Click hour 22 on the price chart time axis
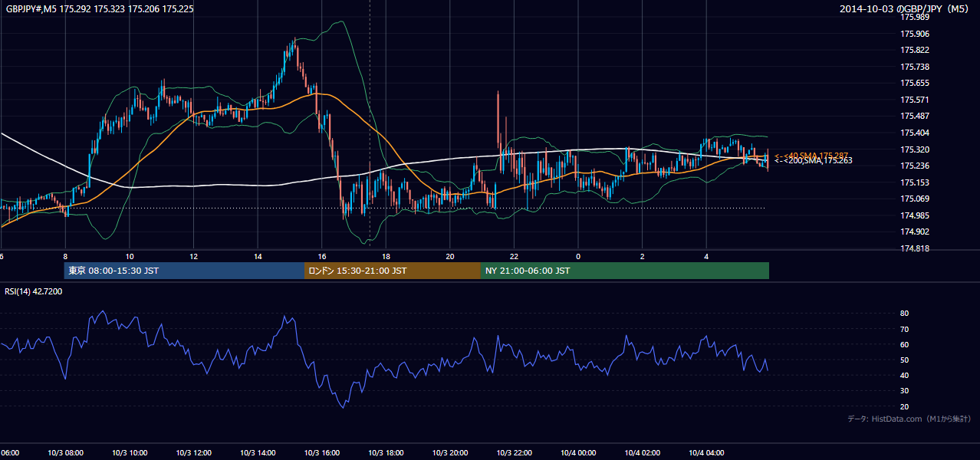Image resolution: width=980 pixels, height=460 pixels. 514,257
